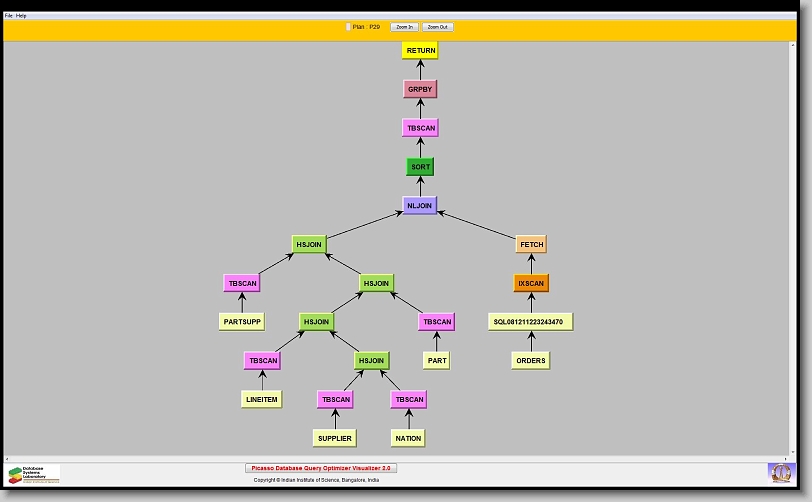Click the Database Systems Laboratory logo
Screen dimensions: 812x502
click(34, 473)
